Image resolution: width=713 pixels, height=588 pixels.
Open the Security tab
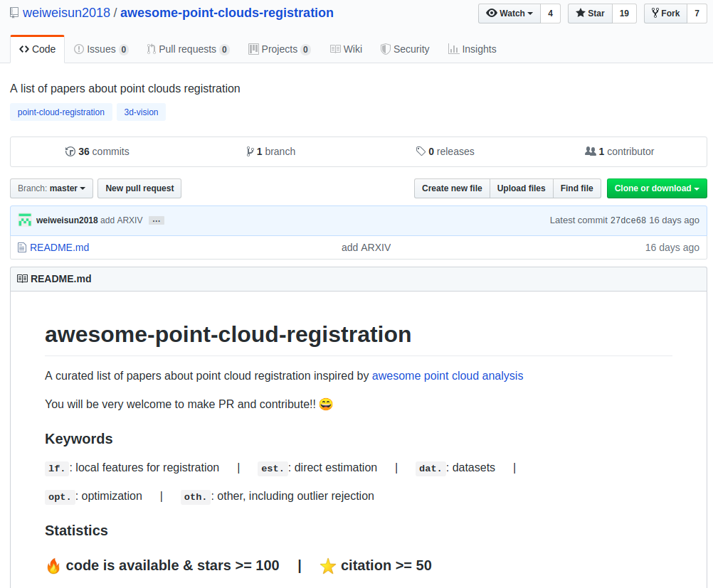pos(405,49)
